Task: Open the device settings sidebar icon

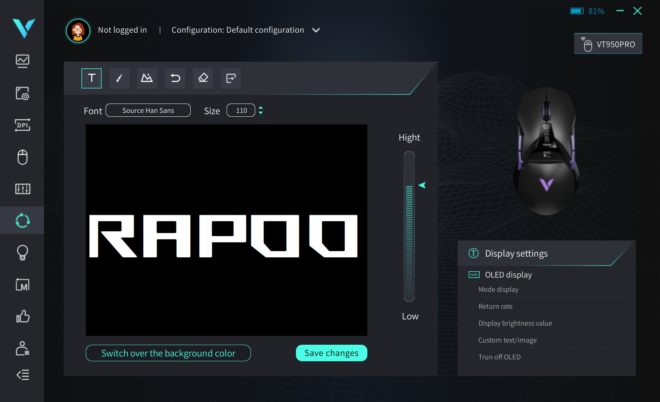Action: 23,93
